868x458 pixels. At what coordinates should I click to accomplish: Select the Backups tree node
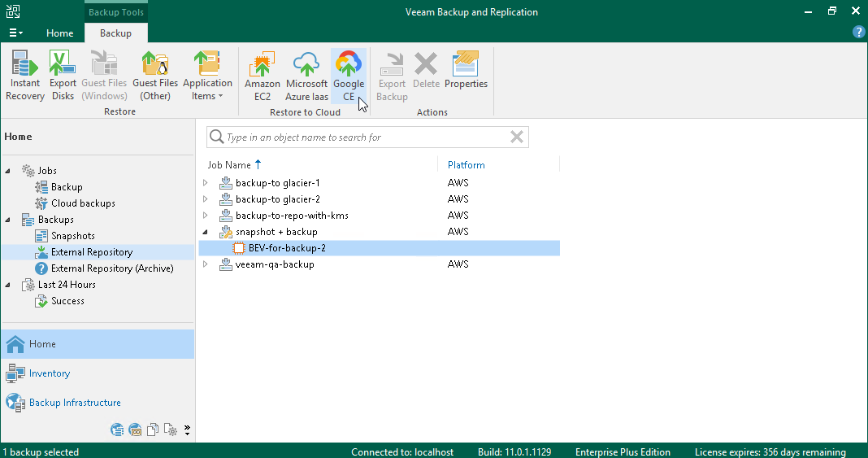[55, 220]
